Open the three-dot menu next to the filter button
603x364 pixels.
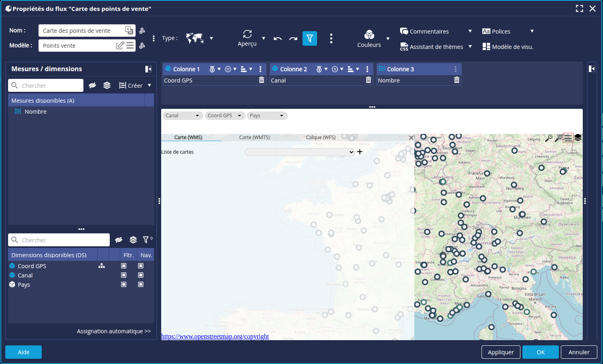(331, 38)
